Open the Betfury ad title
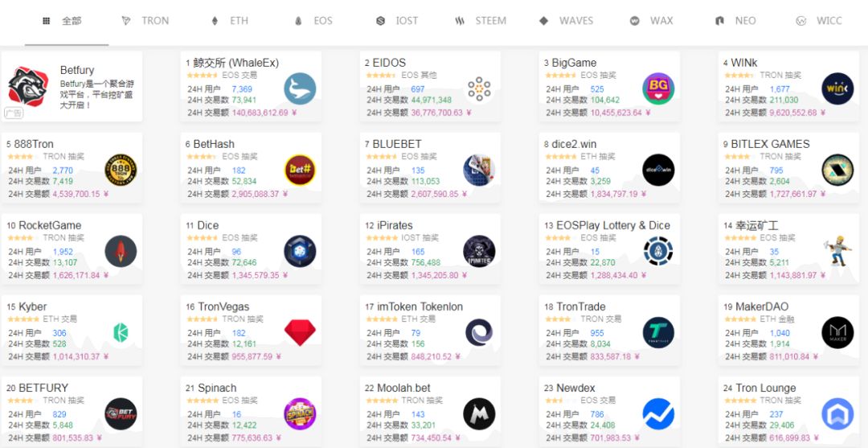 pos(77,70)
